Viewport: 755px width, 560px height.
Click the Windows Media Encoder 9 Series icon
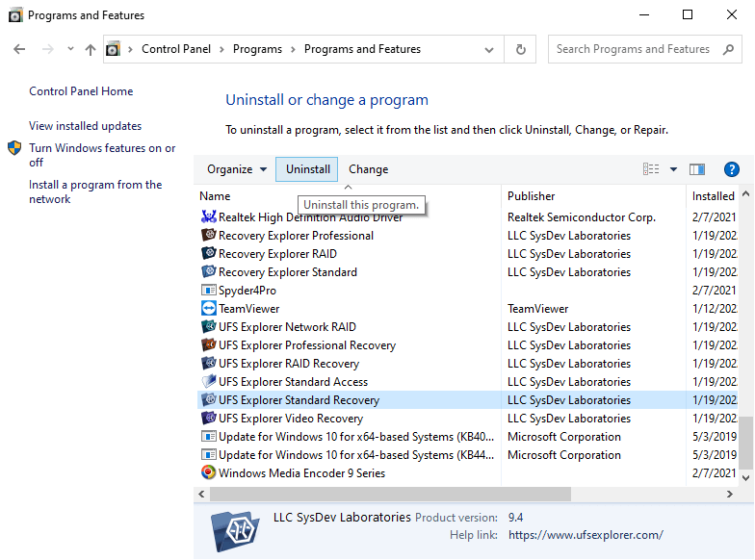coord(209,473)
